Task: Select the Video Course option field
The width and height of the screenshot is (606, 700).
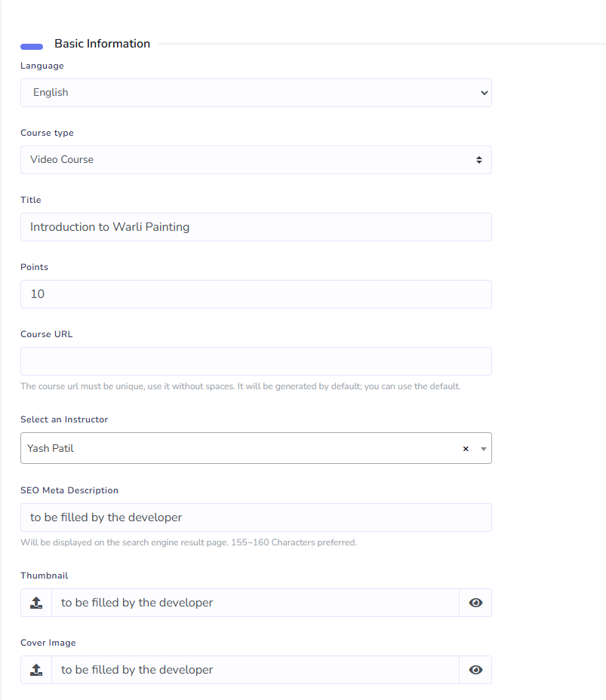Action: tap(257, 160)
